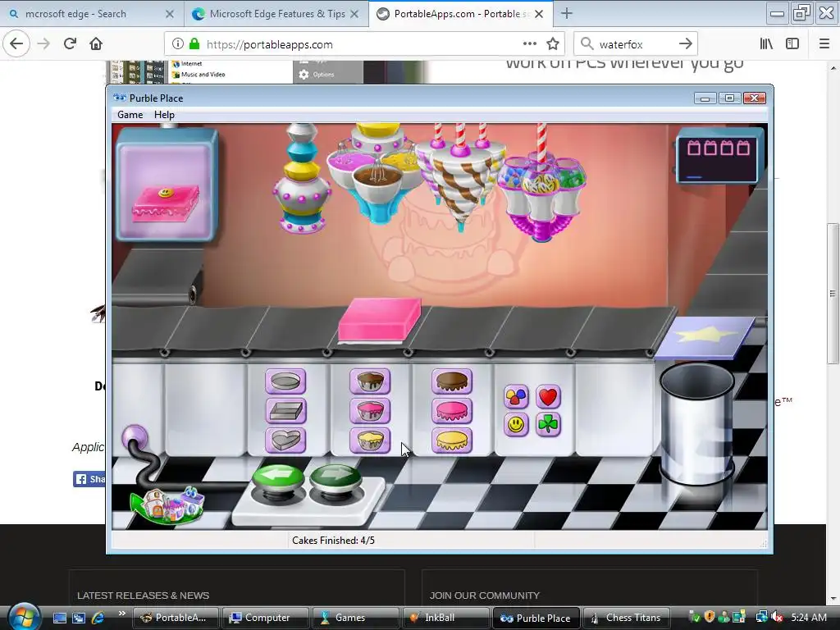Choose the chocolate batter bowl button
Screen dimensions: 840x630
coord(370,381)
